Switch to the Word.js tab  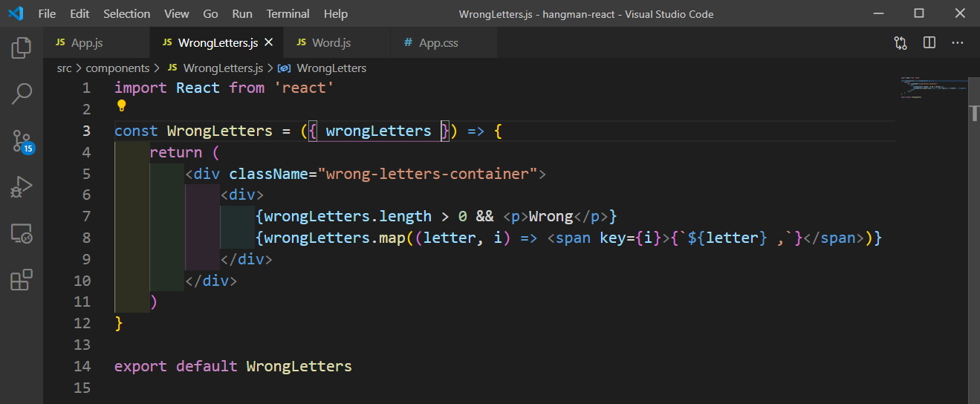click(337, 43)
